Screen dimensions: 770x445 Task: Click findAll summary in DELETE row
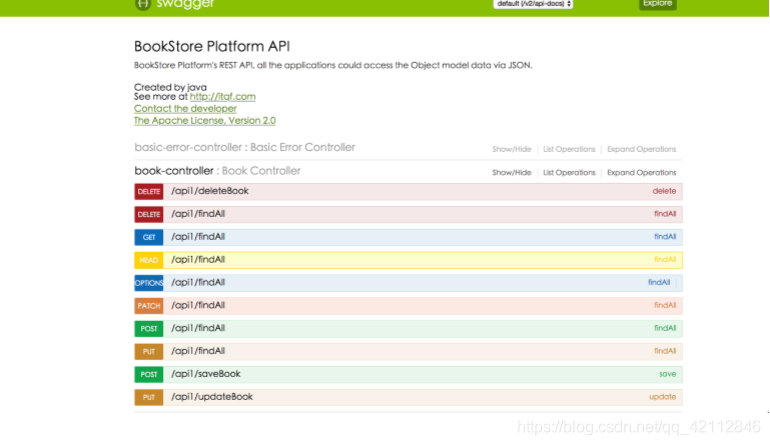tap(665, 214)
